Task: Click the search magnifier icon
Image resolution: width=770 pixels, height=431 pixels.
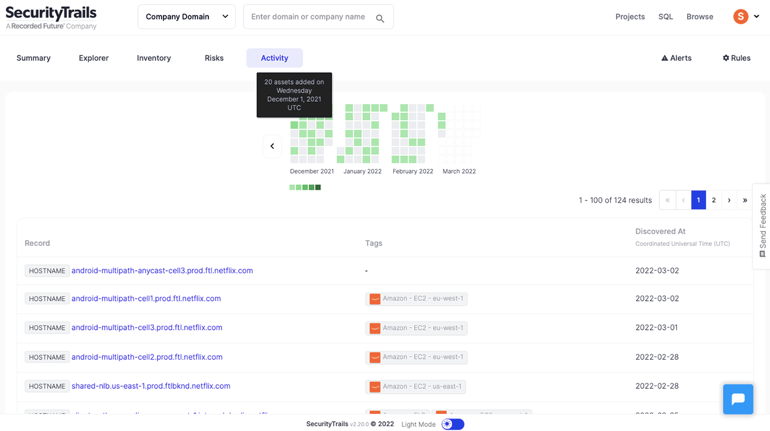Action: pos(380,18)
